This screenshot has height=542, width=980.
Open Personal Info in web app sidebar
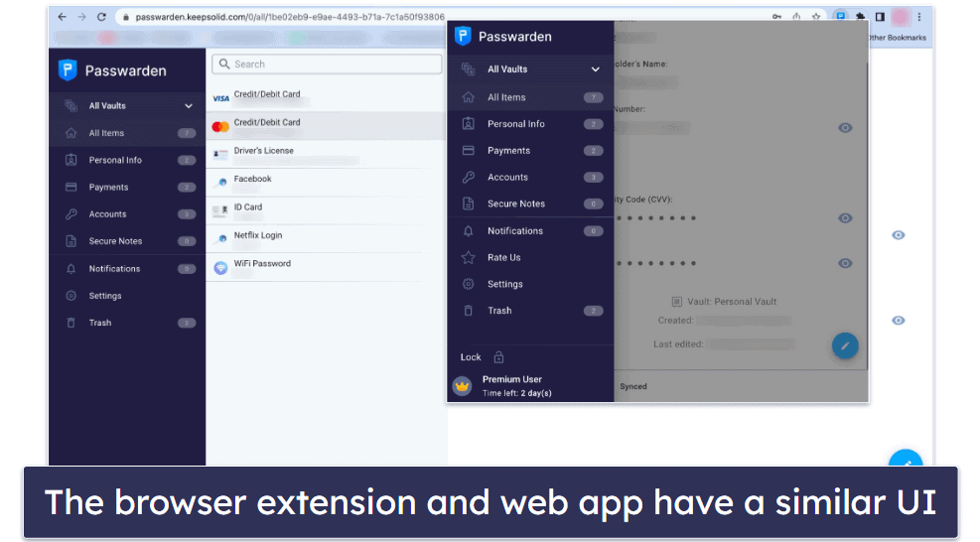127,160
